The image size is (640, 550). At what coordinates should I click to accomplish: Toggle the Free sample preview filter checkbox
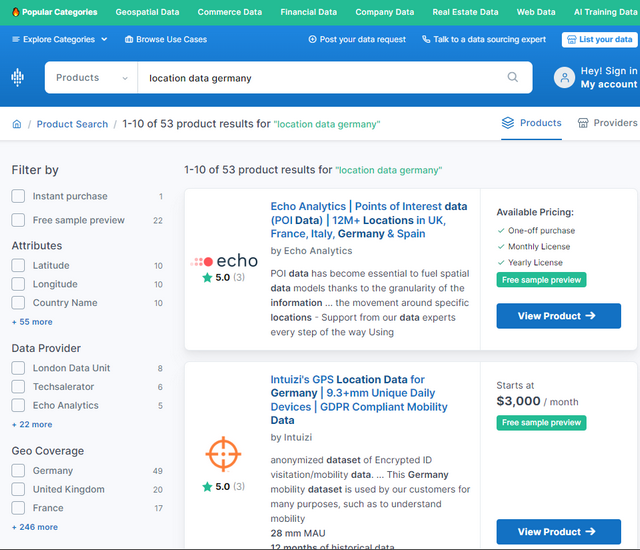click(18, 220)
